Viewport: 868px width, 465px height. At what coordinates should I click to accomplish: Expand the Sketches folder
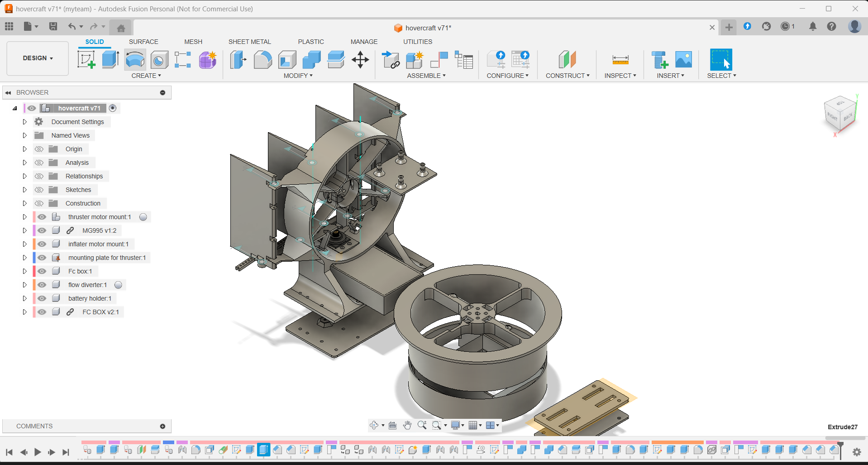tap(25, 189)
